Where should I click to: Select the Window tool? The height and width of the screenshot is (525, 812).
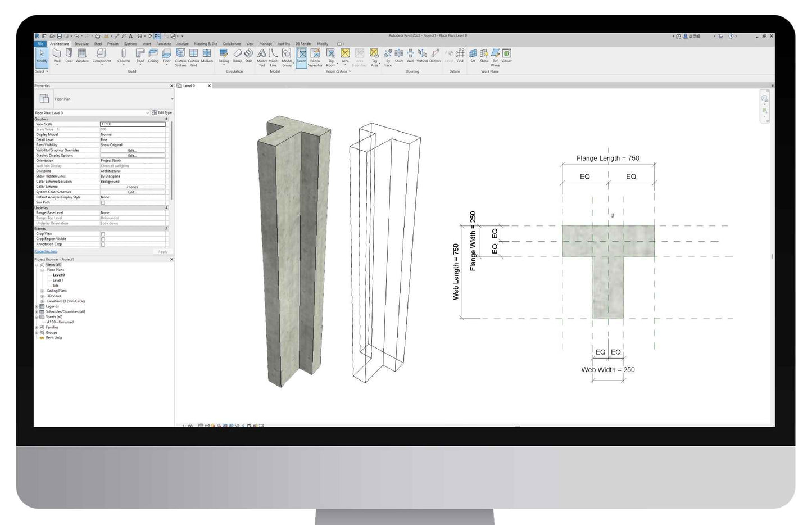tap(82, 56)
